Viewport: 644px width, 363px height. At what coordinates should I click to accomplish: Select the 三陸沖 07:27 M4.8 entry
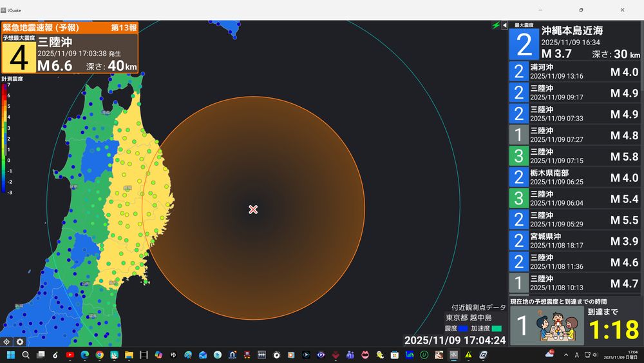click(x=574, y=135)
